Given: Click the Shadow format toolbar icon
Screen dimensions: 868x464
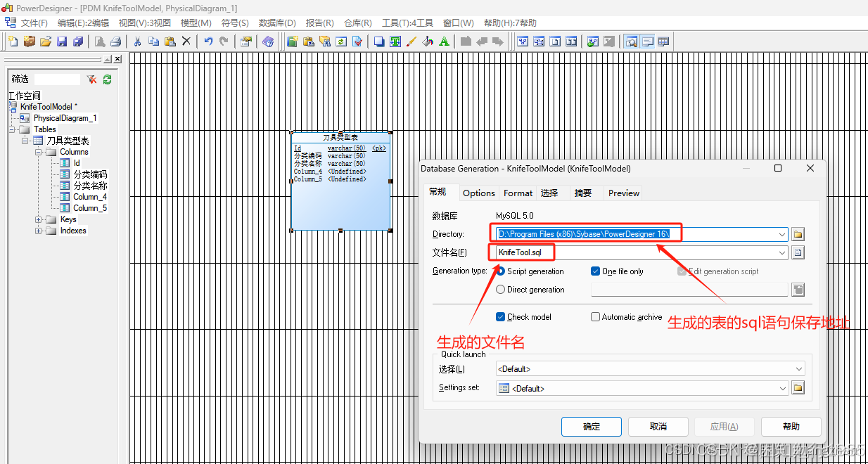Looking at the screenshot, I should click(378, 41).
